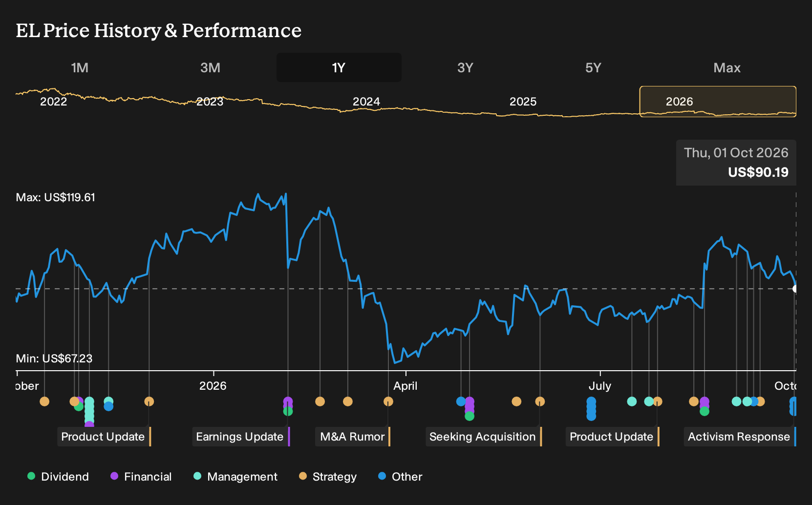The image size is (812, 505).
Task: Click blue Other dot stack at October edge
Action: click(793, 406)
